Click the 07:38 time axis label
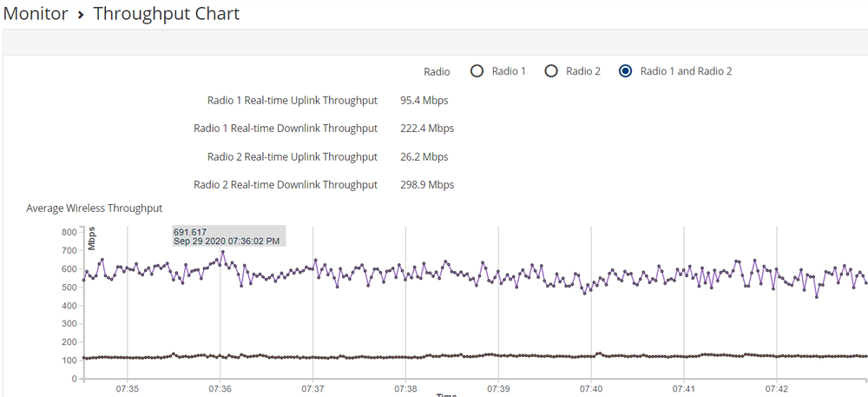The image size is (868, 397). [x=405, y=388]
